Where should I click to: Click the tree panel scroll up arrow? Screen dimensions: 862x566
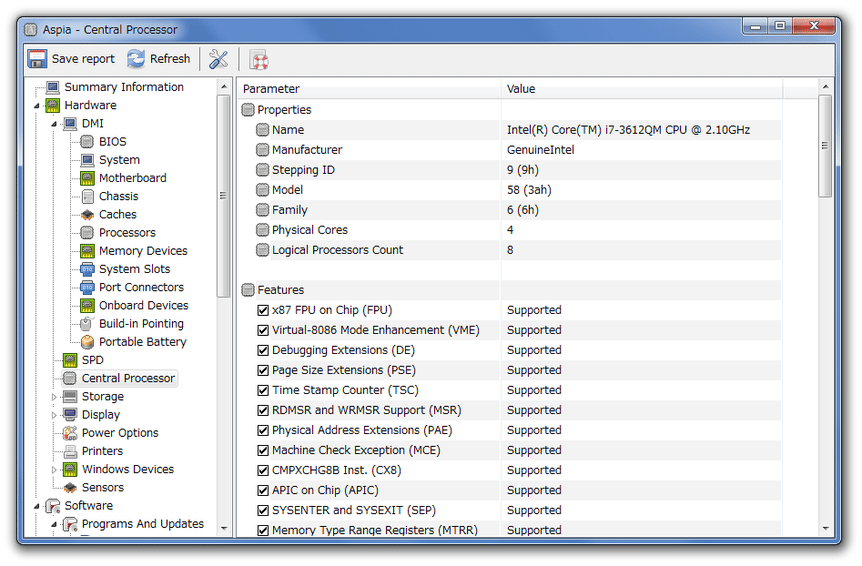pos(223,87)
